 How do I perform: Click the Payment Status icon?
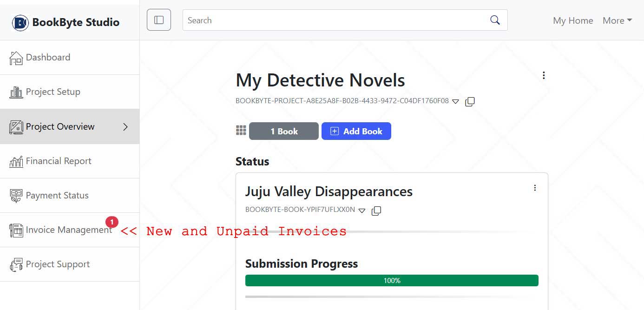point(16,196)
